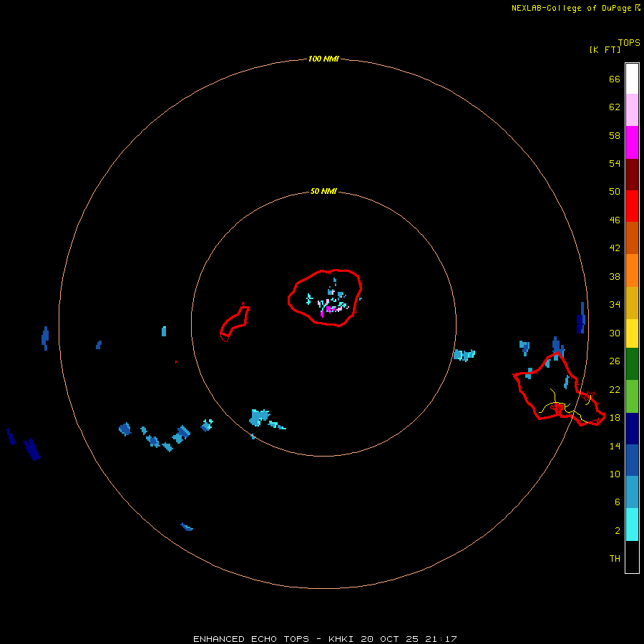Image resolution: width=644 pixels, height=644 pixels.
Task: Click the cyan 2 kft legend swatch
Action: [632, 525]
